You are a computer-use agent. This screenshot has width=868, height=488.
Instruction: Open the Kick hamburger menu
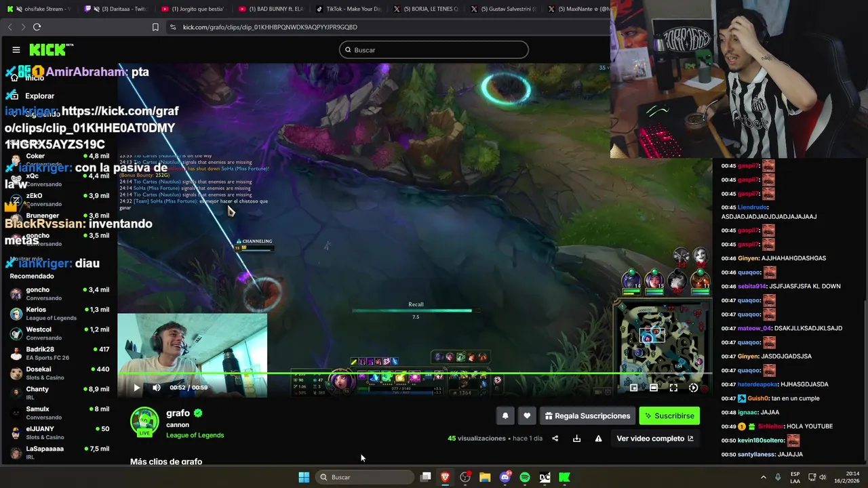(x=16, y=49)
